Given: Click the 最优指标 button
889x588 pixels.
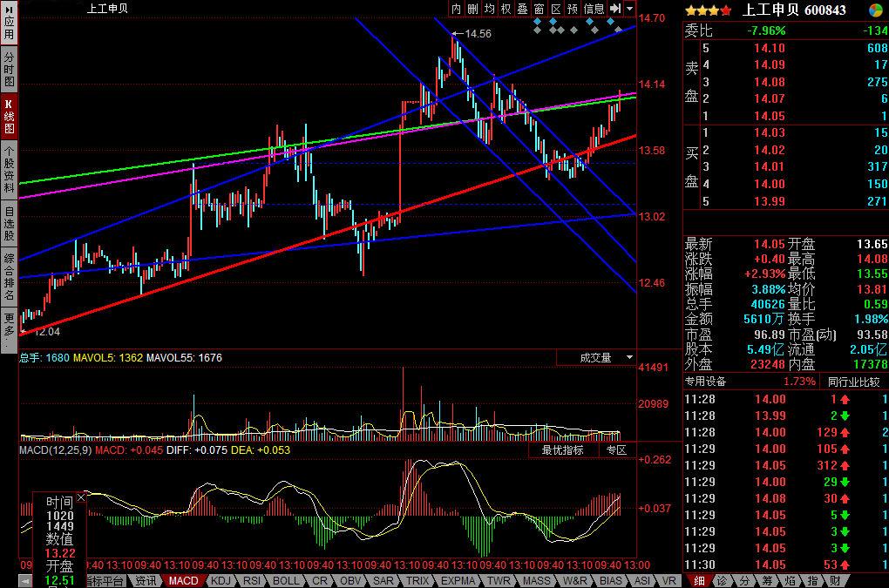Looking at the screenshot, I should (x=562, y=449).
